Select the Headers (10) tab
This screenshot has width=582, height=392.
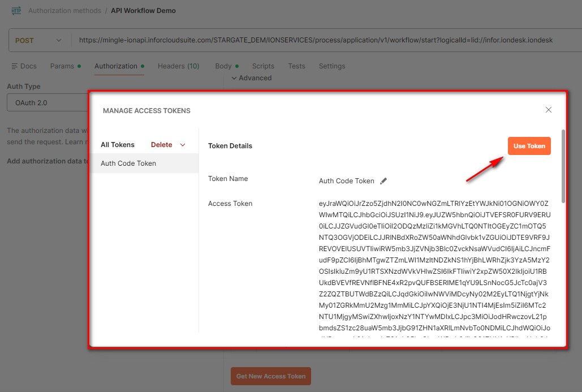click(x=178, y=66)
